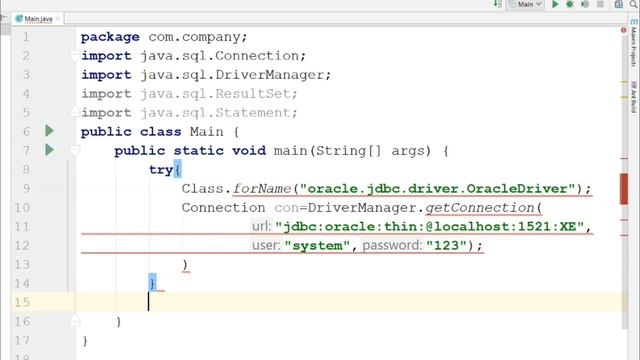Click line number 15 in the gutter
The width and height of the screenshot is (640, 360).
pyautogui.click(x=22, y=302)
